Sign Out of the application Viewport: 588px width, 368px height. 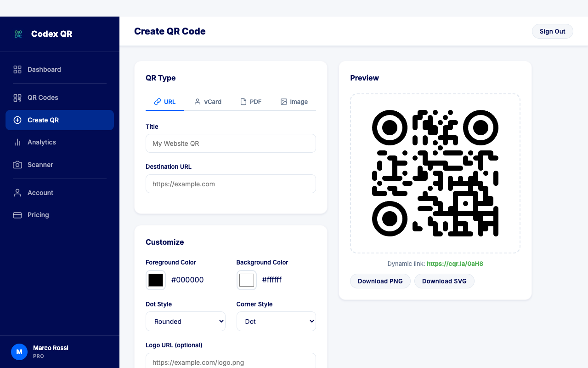(x=552, y=31)
